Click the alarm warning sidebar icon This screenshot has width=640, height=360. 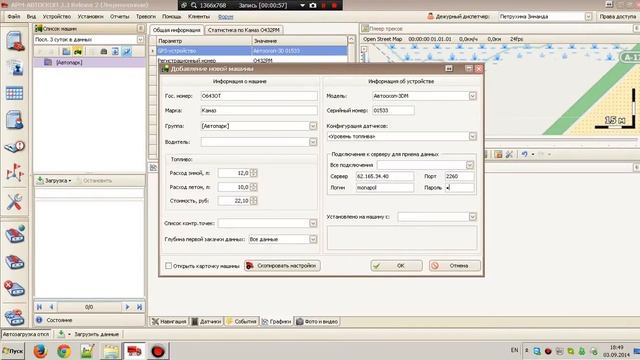pos(15,146)
